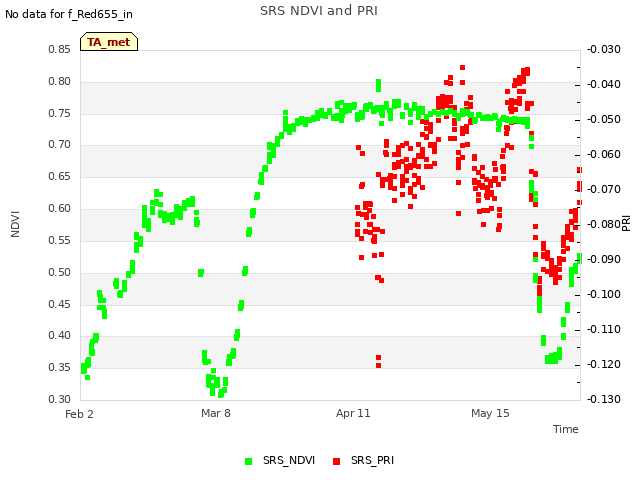Click the -0.050 PRI axis value
This screenshot has width=640, height=480.
point(604,120)
